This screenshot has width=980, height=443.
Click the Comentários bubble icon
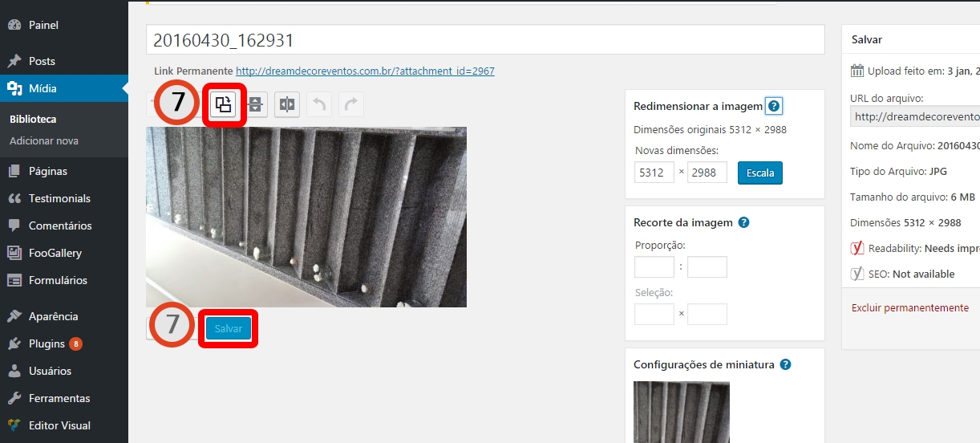[x=14, y=226]
